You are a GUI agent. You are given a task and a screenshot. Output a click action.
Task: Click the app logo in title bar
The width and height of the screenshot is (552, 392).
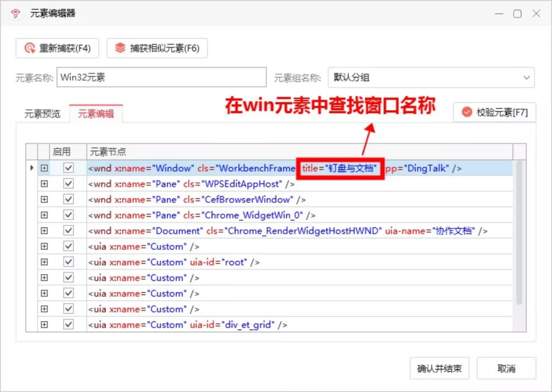[x=15, y=14]
